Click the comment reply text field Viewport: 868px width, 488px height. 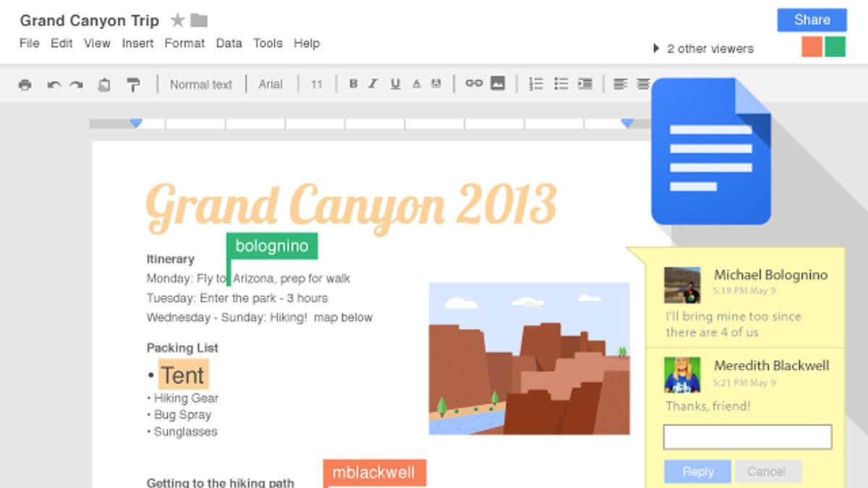[747, 437]
